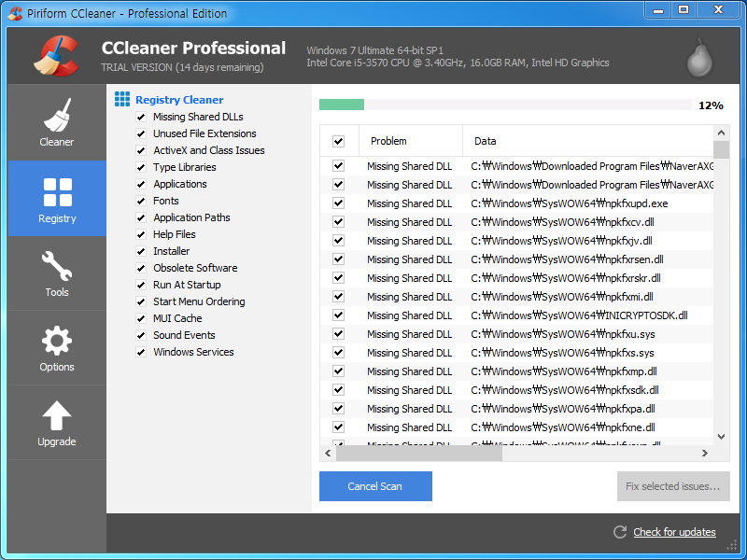Click the results list scroll-up arrow

pos(721,133)
